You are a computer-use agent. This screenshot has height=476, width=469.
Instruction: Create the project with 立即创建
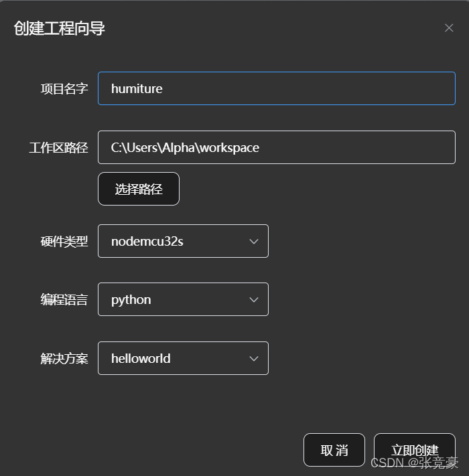coord(415,450)
